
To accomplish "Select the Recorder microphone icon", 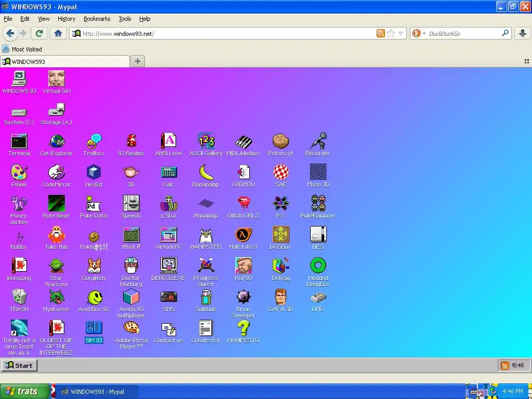I will [318, 141].
